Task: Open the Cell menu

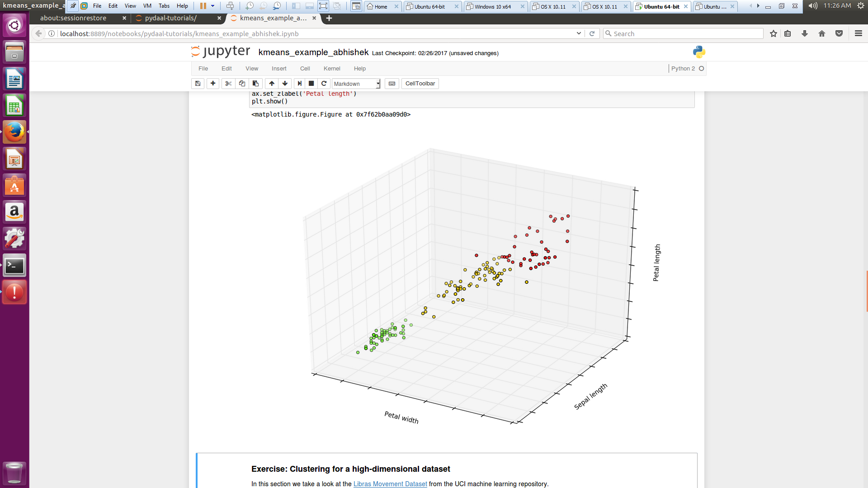Action: (x=305, y=69)
